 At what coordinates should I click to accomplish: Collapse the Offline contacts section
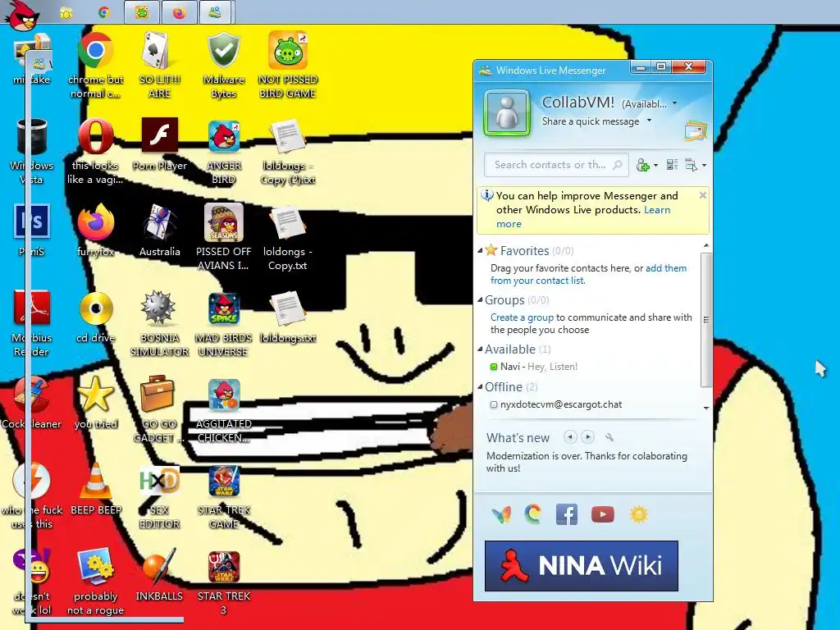coord(480,386)
